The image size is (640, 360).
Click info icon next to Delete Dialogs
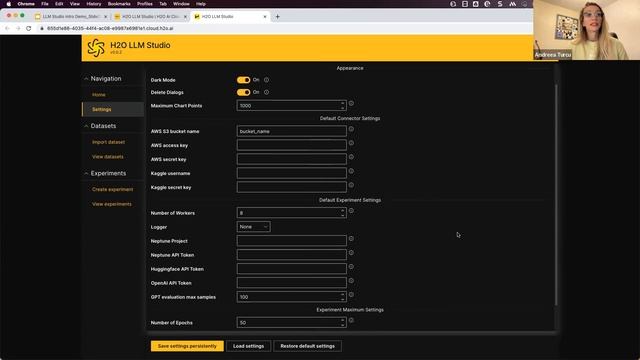click(266, 92)
